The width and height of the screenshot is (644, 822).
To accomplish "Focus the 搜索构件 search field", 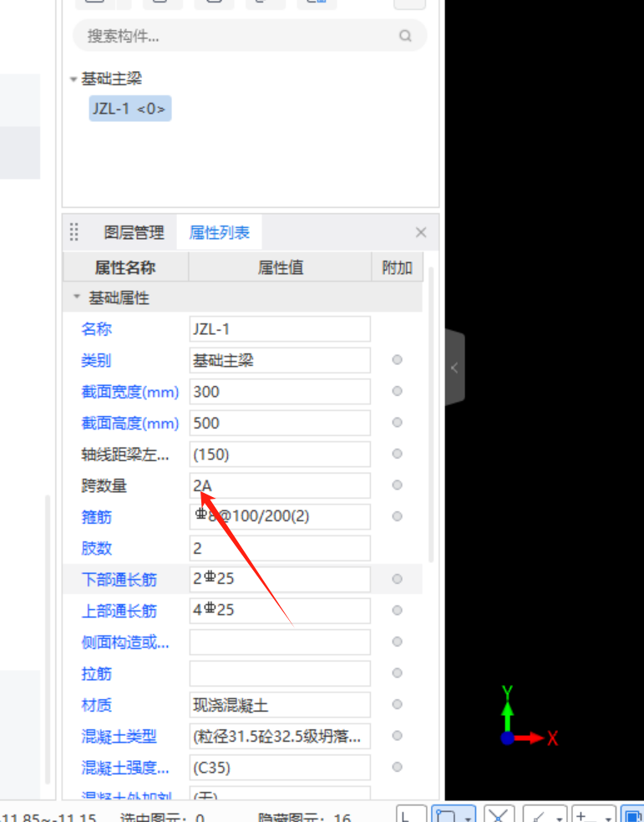I will click(250, 36).
